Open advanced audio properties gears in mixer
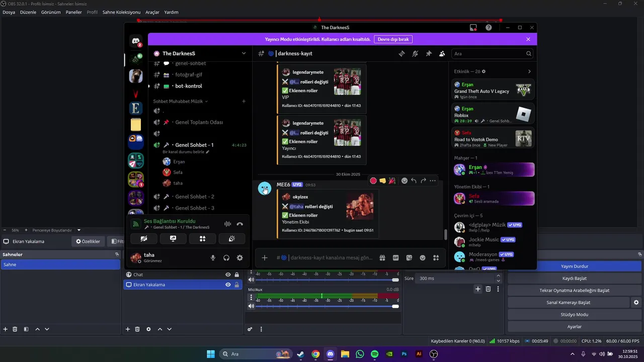644x362 pixels. pyautogui.click(x=250, y=329)
